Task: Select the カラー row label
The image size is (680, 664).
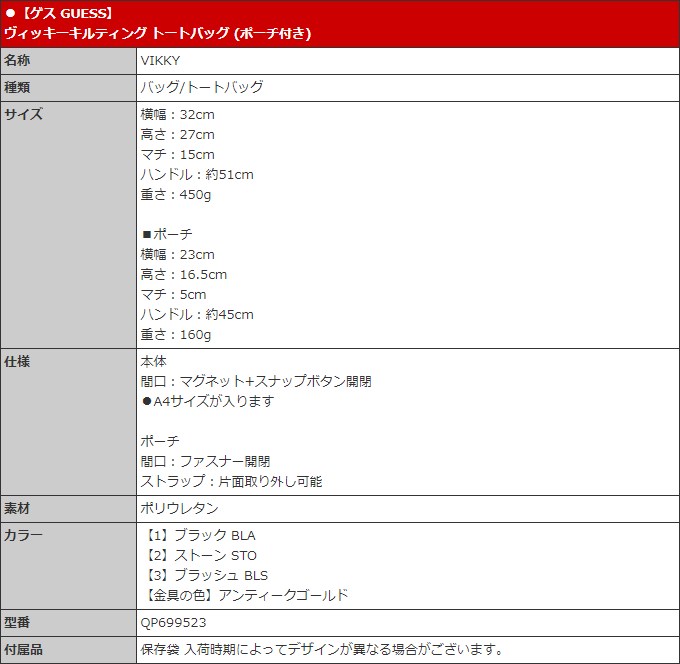Action: pyautogui.click(x=23, y=535)
